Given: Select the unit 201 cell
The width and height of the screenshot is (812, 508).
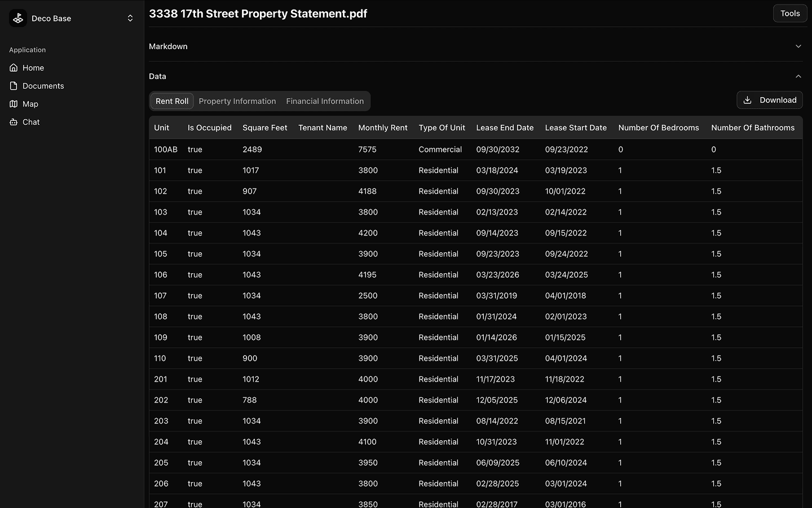Looking at the screenshot, I should click(160, 379).
